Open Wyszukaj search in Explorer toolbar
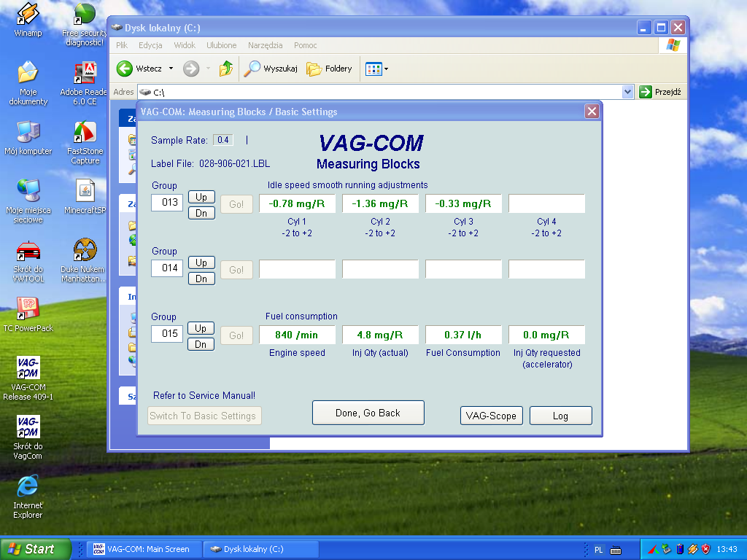Viewport: 747px width, 560px height. [271, 69]
